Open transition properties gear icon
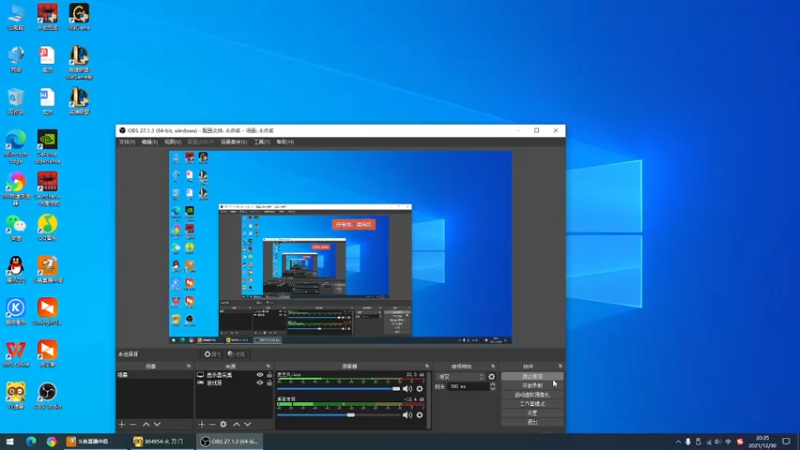Screen dimensions: 800x450 [x=491, y=377]
